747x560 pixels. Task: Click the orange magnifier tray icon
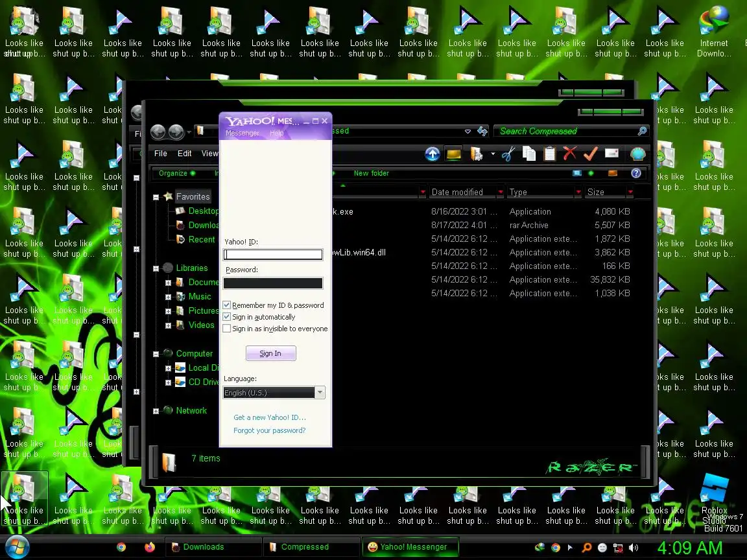587,548
